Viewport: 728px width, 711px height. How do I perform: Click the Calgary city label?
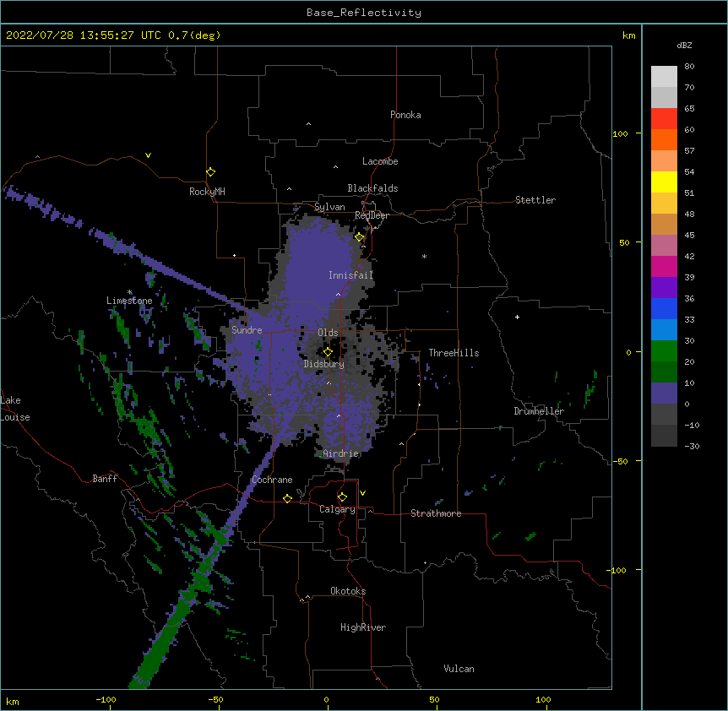(x=337, y=509)
